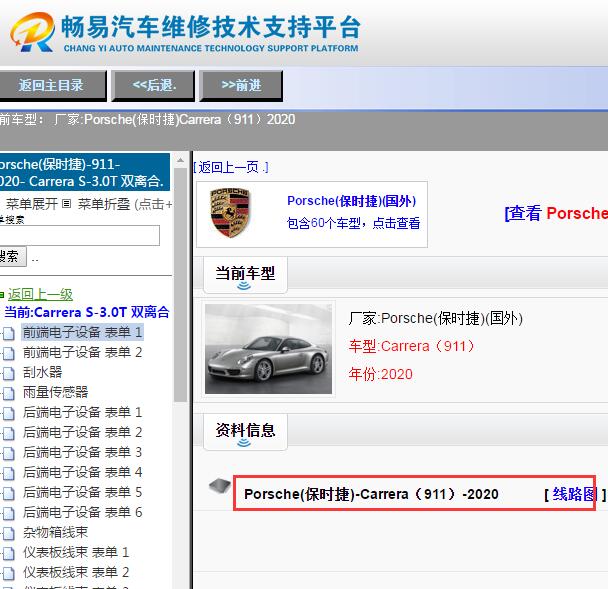
Task: Open 后端电子设备 表单 5 item
Action: click(82, 492)
